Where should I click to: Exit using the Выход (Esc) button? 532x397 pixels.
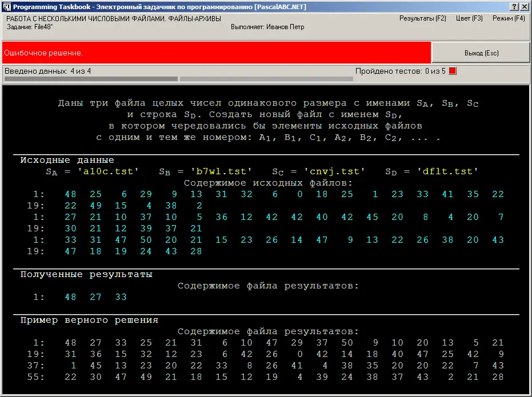click(x=481, y=53)
